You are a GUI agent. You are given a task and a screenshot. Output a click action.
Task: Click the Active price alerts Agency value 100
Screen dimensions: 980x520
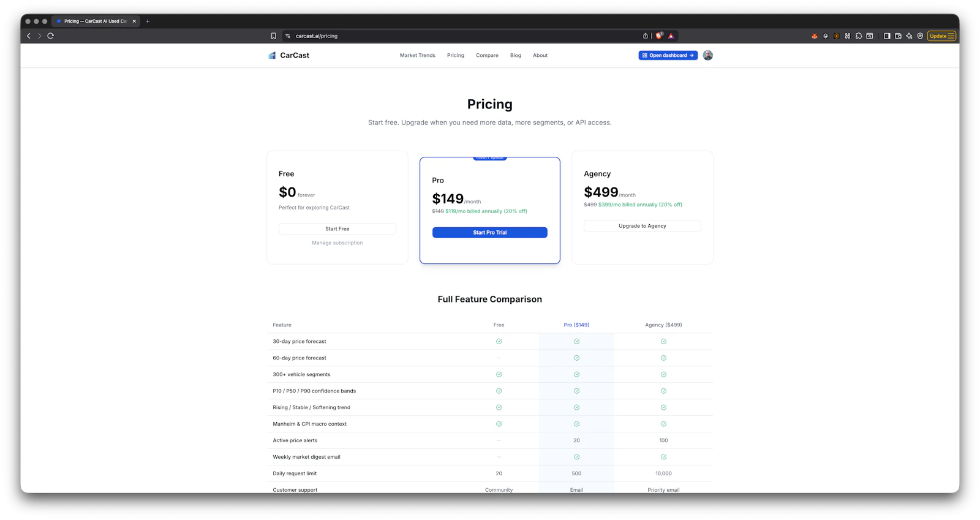coord(663,440)
